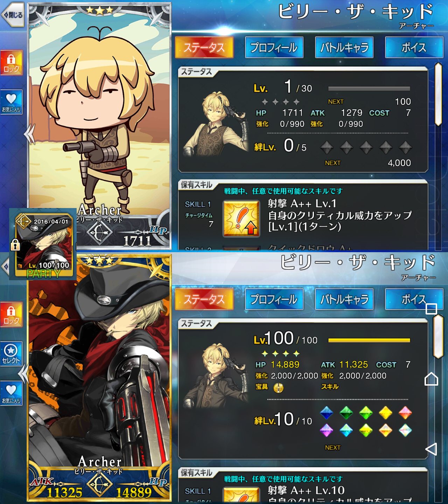The height and width of the screenshot is (504, 448).
Task: Tap the セレクト star icon
Action: [12, 354]
